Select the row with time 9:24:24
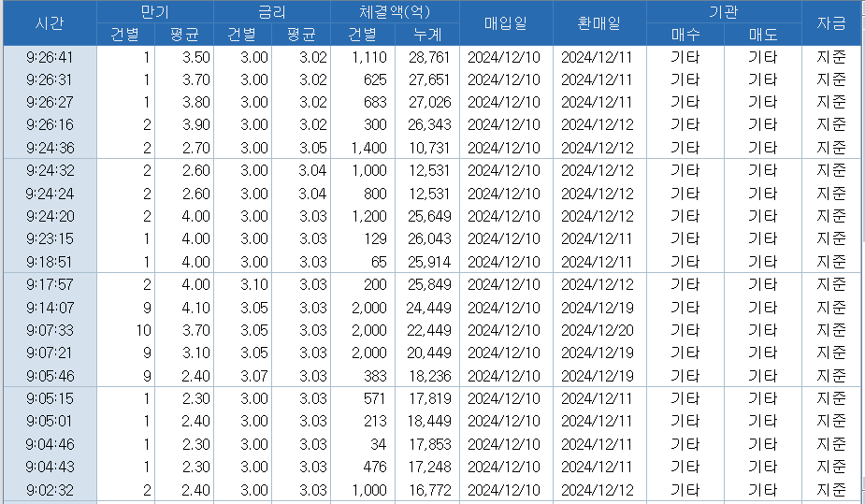Screen dimensions: 865x504 432,194
